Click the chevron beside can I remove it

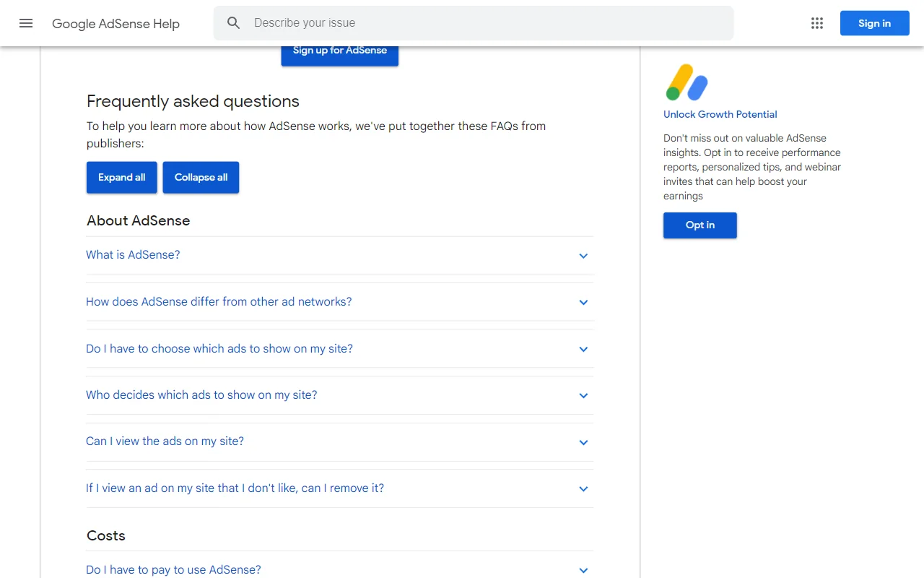coord(583,489)
